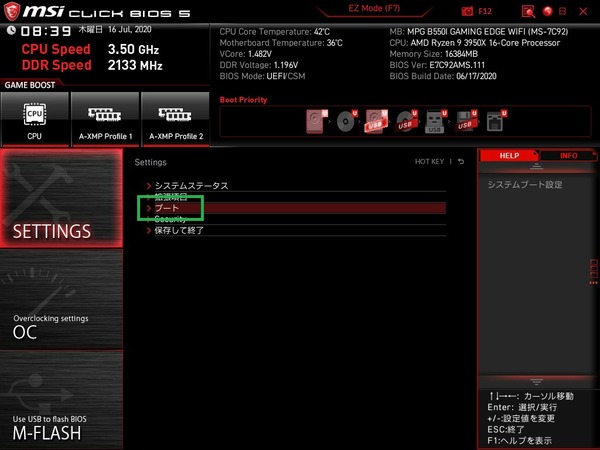Select the USB floppy boot device icon
The image size is (600, 450).
466,121
